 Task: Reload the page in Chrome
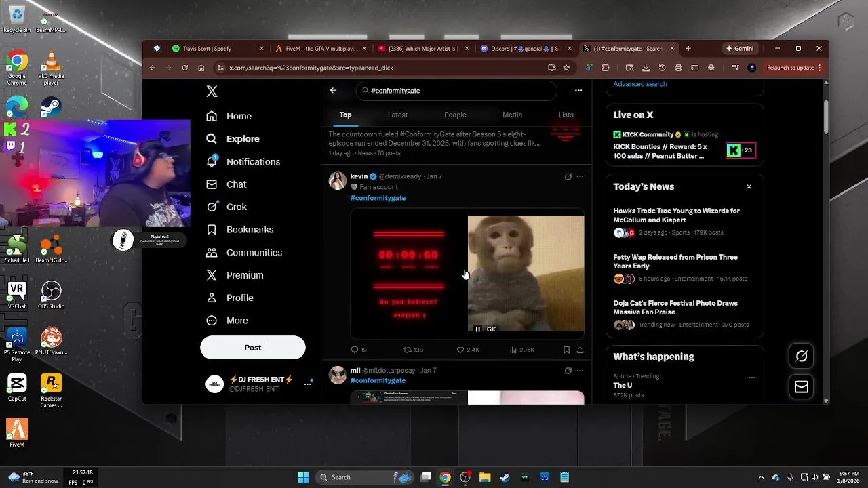click(184, 68)
